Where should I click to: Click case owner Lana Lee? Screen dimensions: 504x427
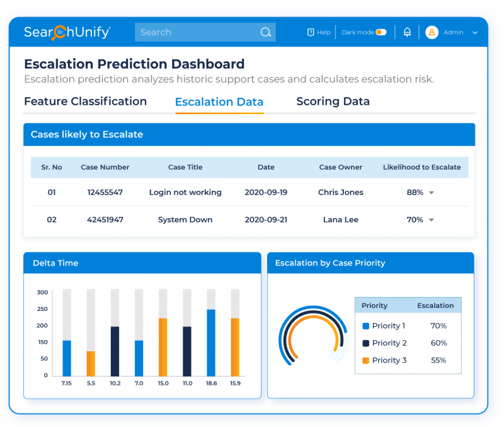point(341,219)
